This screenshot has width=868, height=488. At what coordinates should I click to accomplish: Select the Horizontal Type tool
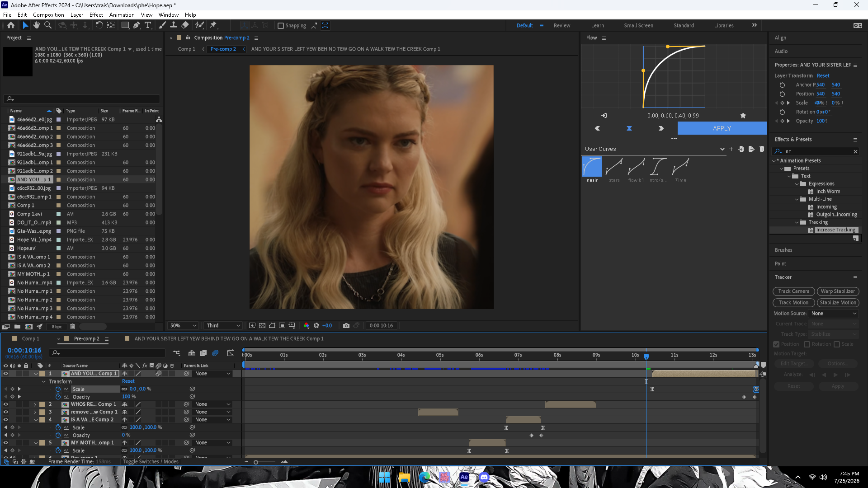point(148,25)
